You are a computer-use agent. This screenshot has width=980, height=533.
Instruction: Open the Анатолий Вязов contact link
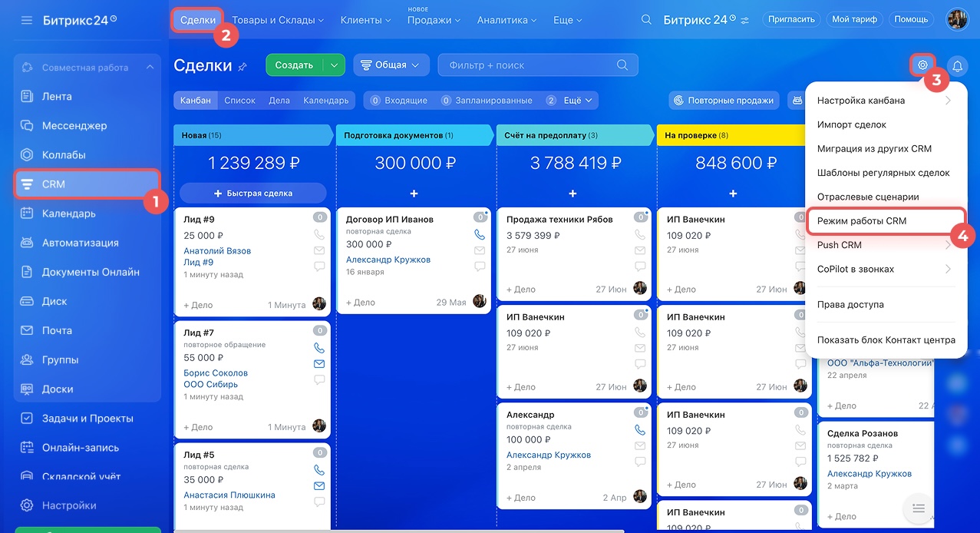coord(217,251)
